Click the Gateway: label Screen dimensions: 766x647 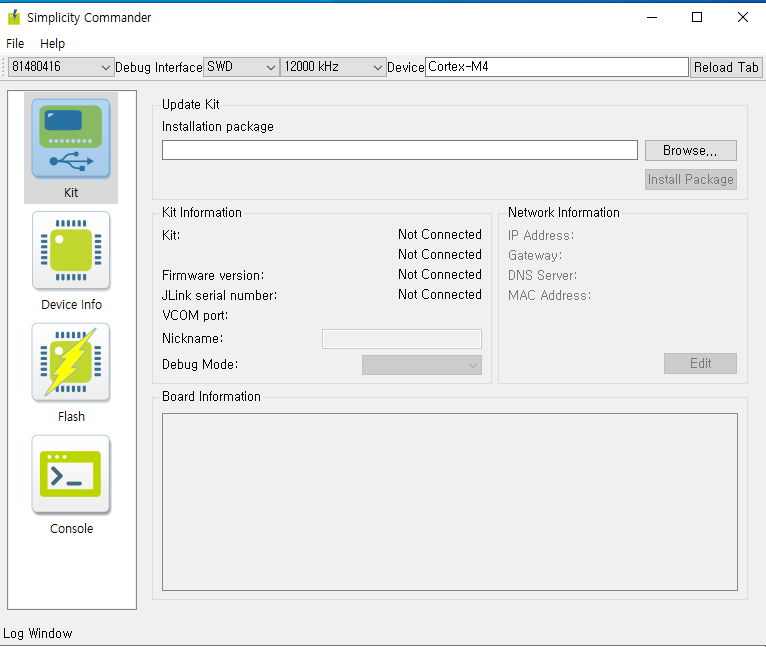pos(535,256)
